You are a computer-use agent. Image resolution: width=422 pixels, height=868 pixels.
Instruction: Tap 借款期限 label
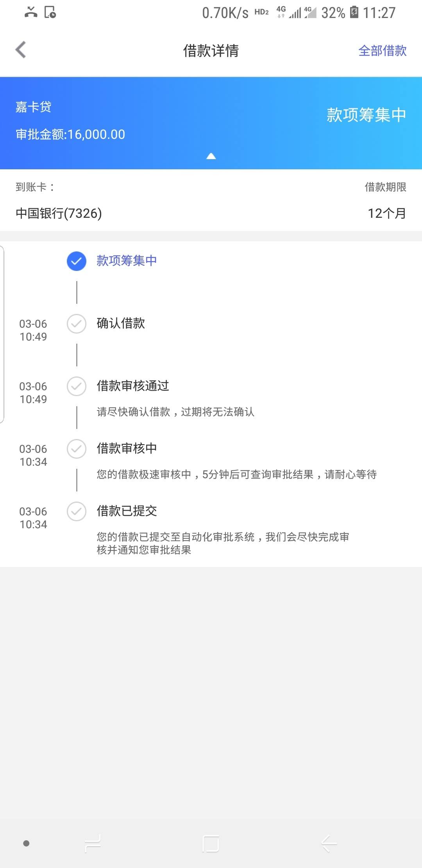(x=385, y=187)
